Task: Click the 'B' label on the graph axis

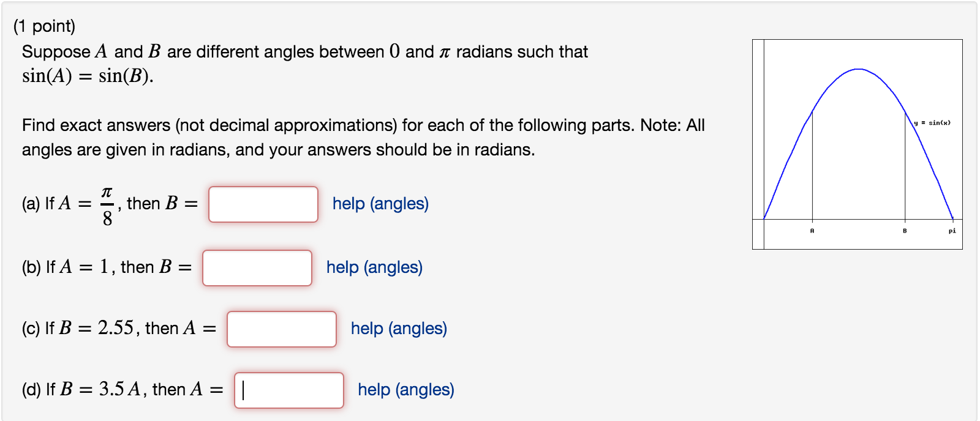Action: (905, 231)
